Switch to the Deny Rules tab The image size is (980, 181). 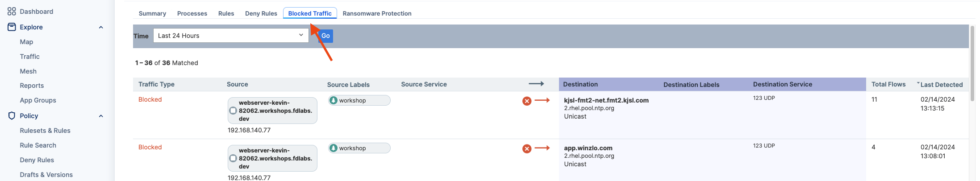pos(261,13)
